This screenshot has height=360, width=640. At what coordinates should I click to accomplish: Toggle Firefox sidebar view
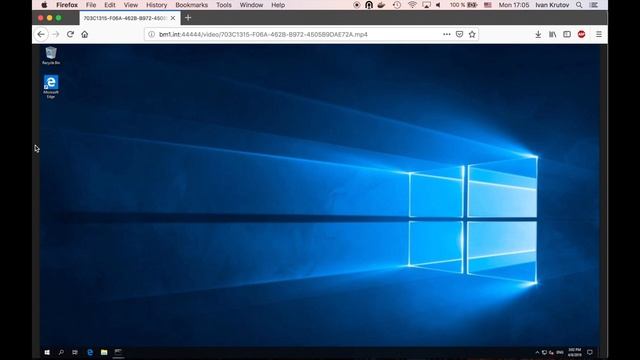tap(567, 34)
